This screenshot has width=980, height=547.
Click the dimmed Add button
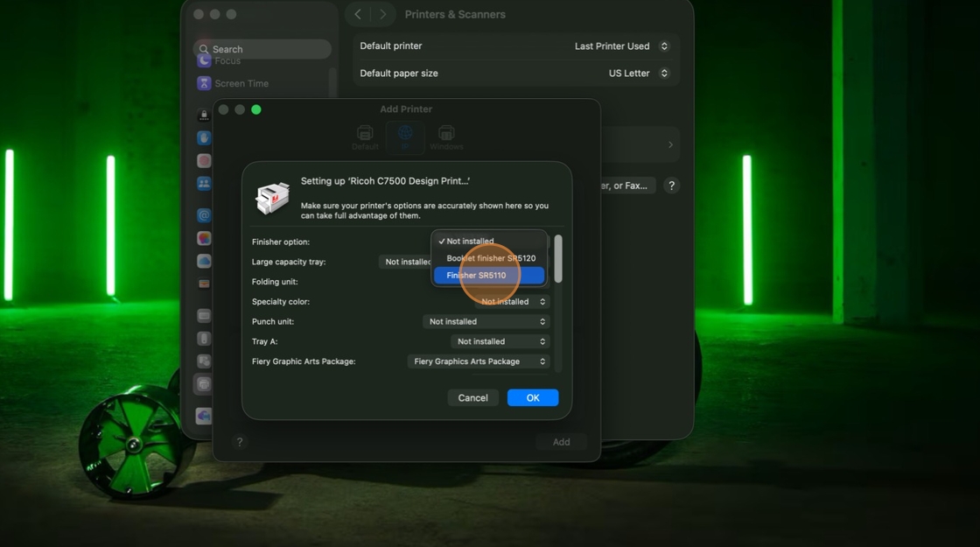[561, 442]
